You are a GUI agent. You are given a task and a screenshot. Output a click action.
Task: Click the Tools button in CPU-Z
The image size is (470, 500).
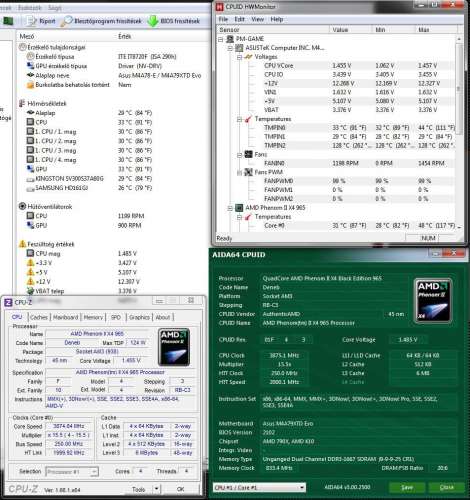coord(138,489)
